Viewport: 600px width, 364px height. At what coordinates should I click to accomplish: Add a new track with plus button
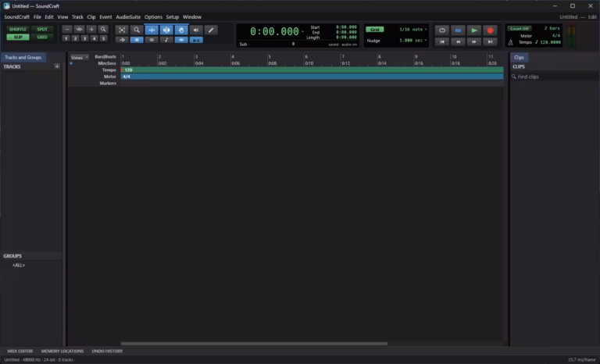[57, 66]
